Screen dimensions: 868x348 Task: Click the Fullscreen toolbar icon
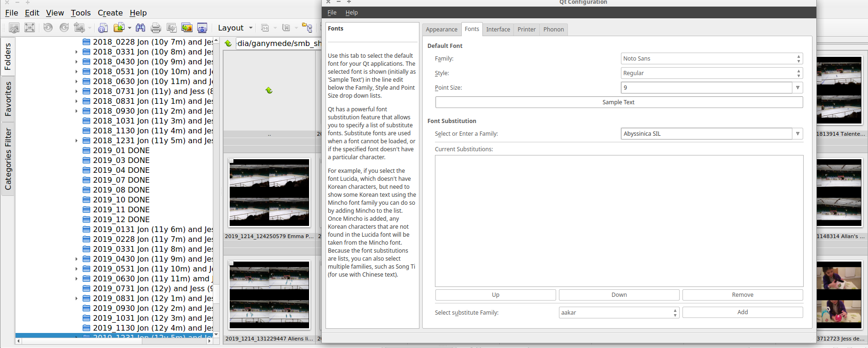click(30, 28)
